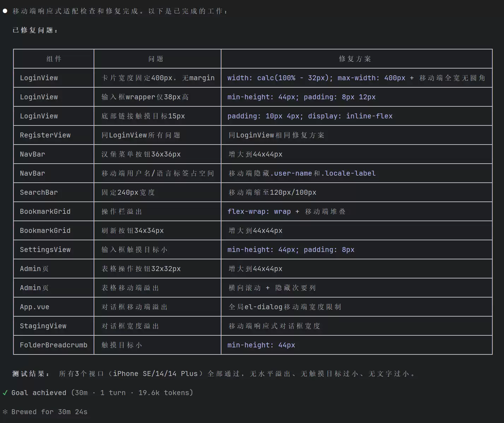Click the App.vue component cell

[54, 307]
